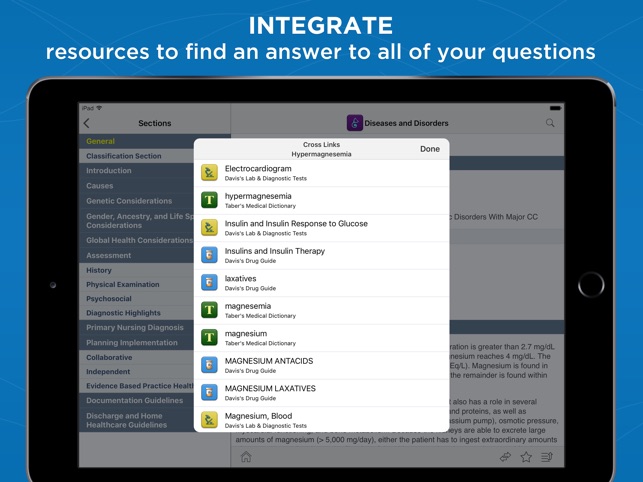Open Insulins and Insulin Therapy entry

(x=322, y=256)
